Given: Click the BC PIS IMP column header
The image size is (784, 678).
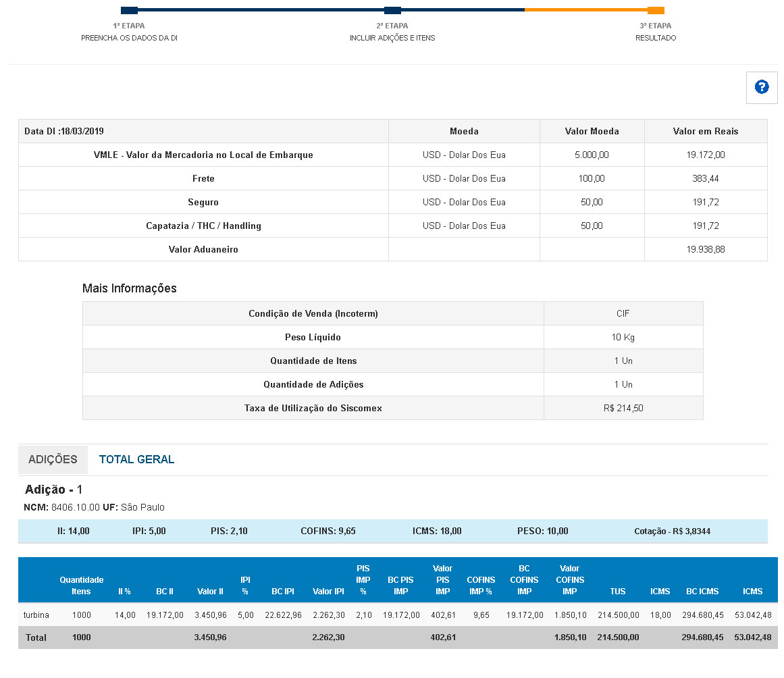Looking at the screenshot, I should (x=400, y=585).
